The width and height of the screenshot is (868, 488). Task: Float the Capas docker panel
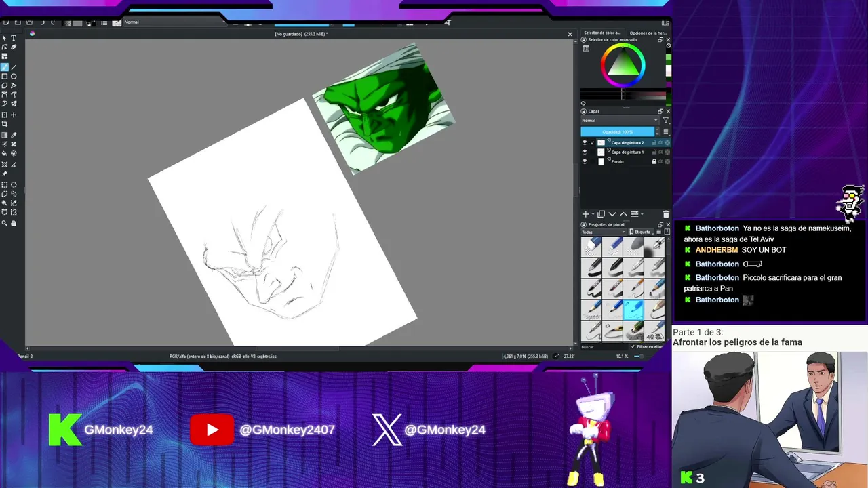(x=660, y=111)
